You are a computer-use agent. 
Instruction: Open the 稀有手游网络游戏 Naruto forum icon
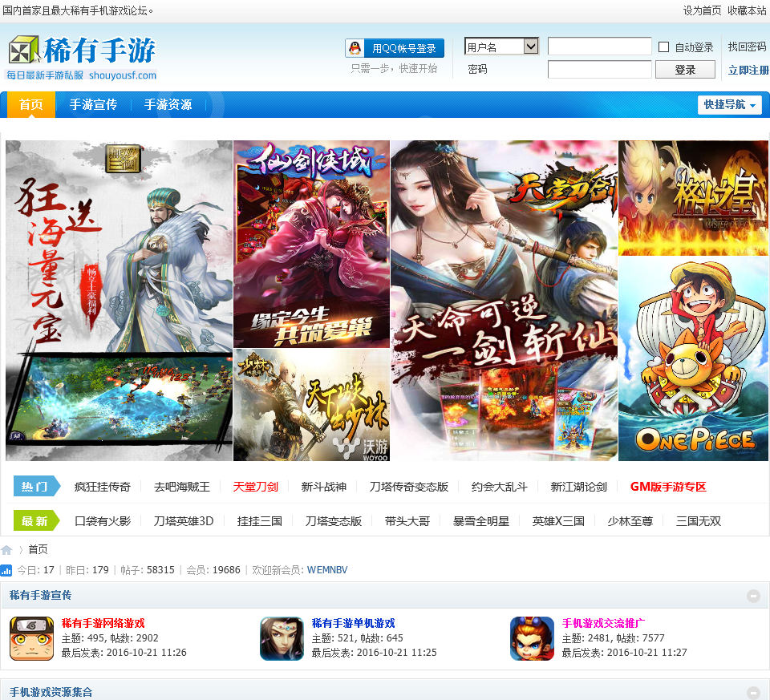pyautogui.click(x=32, y=638)
